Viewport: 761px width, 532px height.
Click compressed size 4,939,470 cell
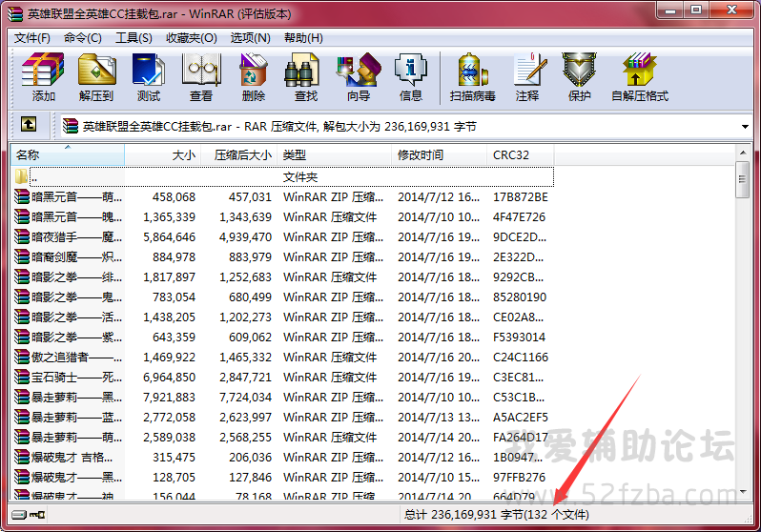tap(245, 236)
